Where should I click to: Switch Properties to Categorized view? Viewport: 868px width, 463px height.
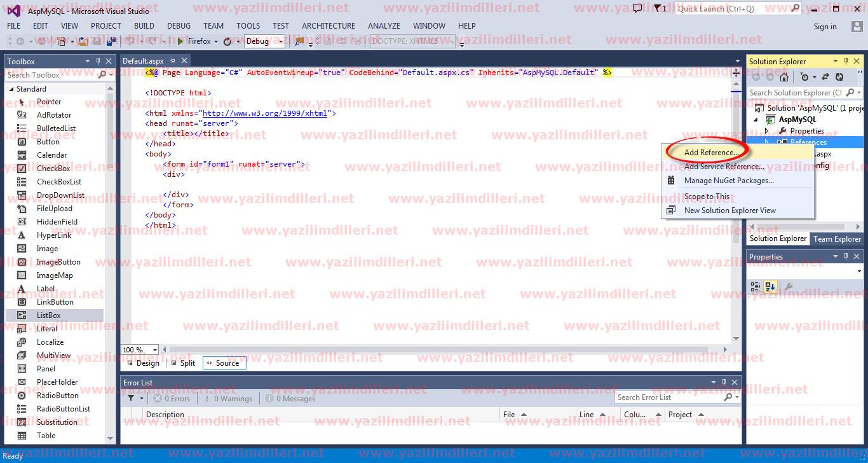(755, 287)
